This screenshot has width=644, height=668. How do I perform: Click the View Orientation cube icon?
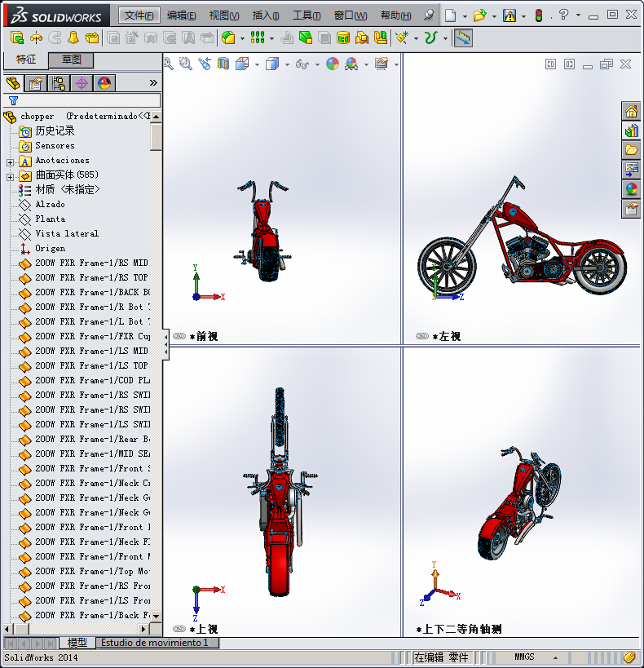pos(242,64)
